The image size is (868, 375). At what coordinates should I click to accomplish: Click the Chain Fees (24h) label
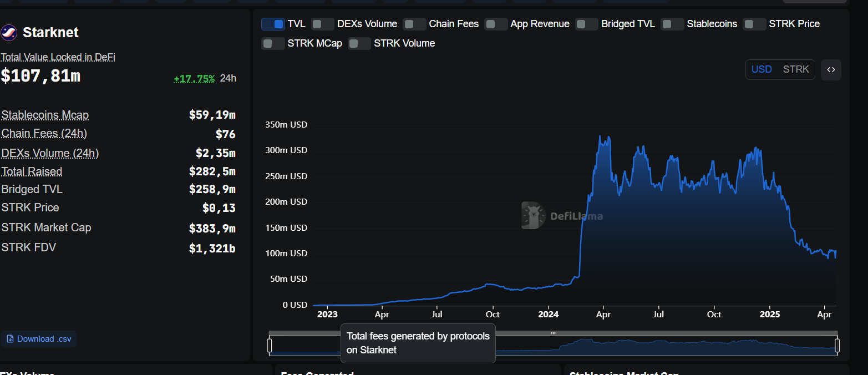pyautogui.click(x=44, y=134)
